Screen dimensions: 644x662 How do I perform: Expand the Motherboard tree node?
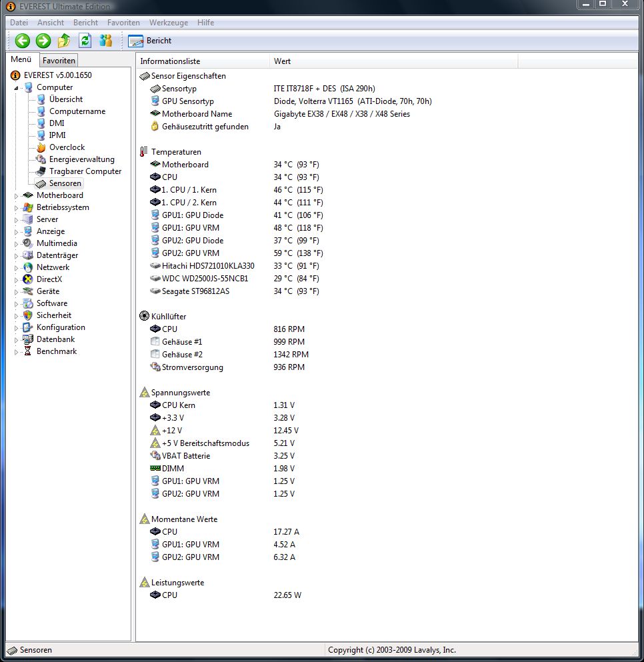tap(16, 196)
